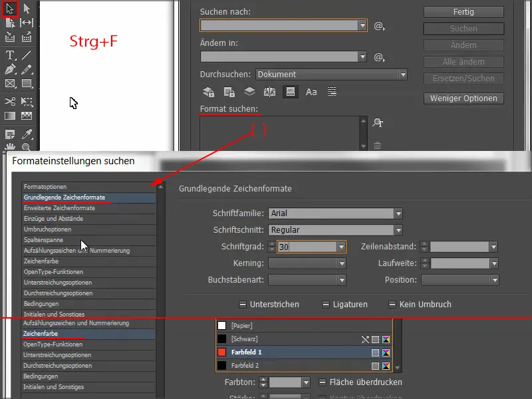532x399 pixels.
Task: Choose the Page tool
Action: point(10,23)
